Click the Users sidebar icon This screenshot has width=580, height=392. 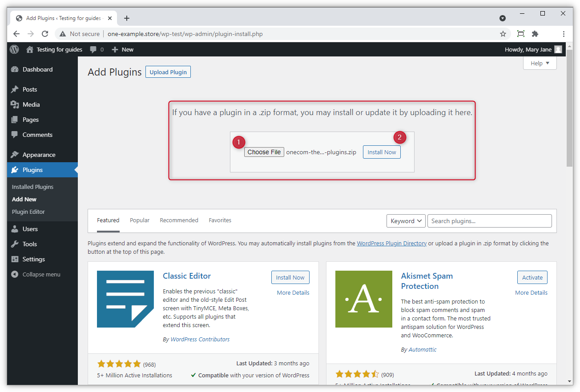15,228
